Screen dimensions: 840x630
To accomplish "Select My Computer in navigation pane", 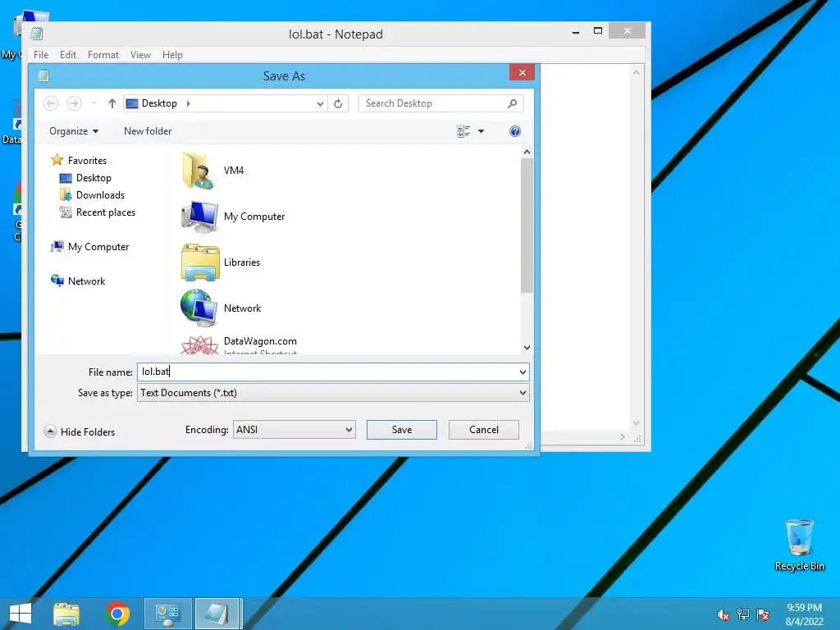I will click(90, 246).
